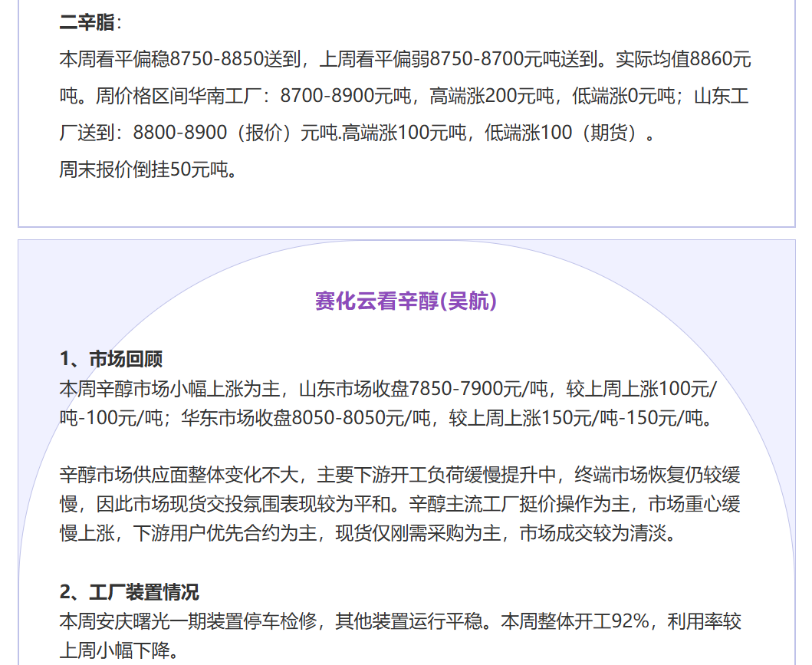Click the line starting 本周看平偏稳8750-8850送到

pos(405,59)
